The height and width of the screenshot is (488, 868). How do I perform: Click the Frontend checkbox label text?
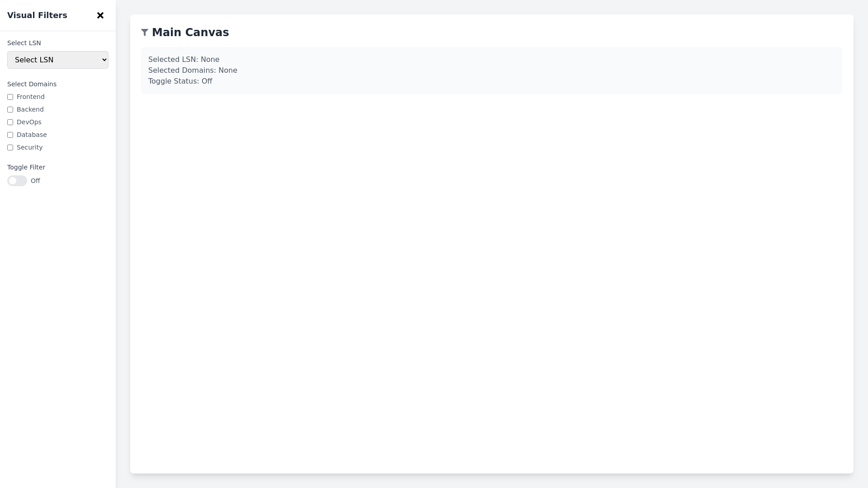(x=30, y=97)
